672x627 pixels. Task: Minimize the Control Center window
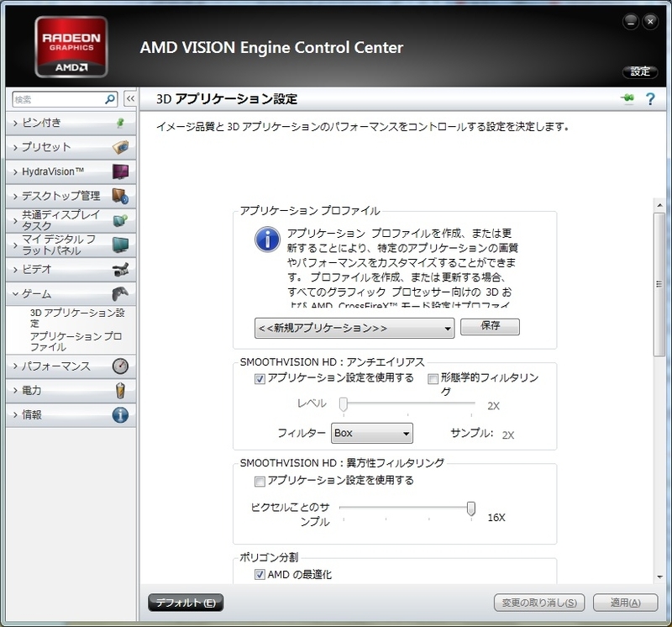631,22
